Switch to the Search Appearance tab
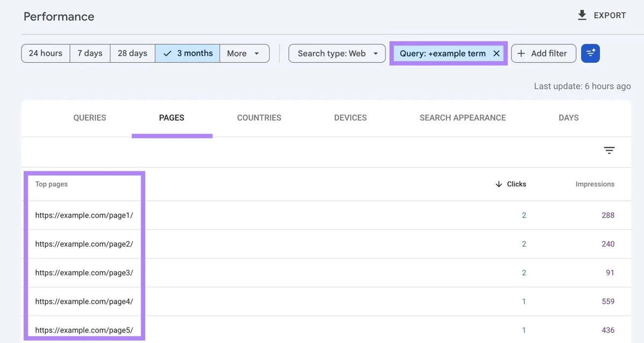Viewport: 644px width, 343px height. pyautogui.click(x=463, y=118)
